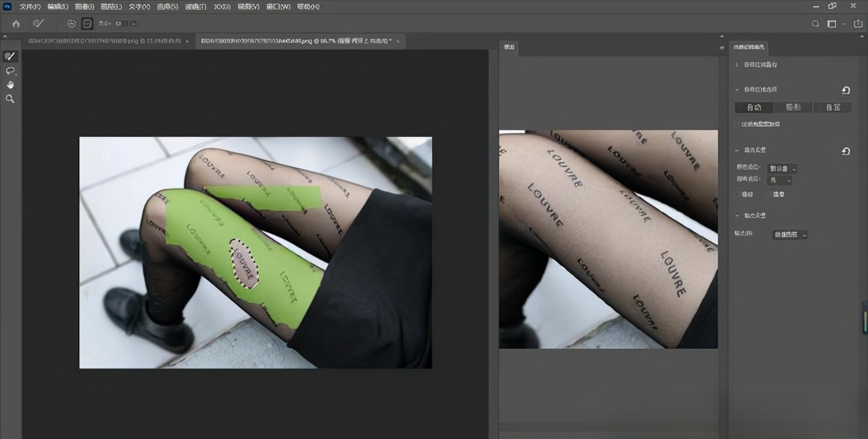Image resolution: width=868 pixels, height=439 pixels.
Task: Click inside the dashed selection on the canvas
Action: click(x=244, y=264)
